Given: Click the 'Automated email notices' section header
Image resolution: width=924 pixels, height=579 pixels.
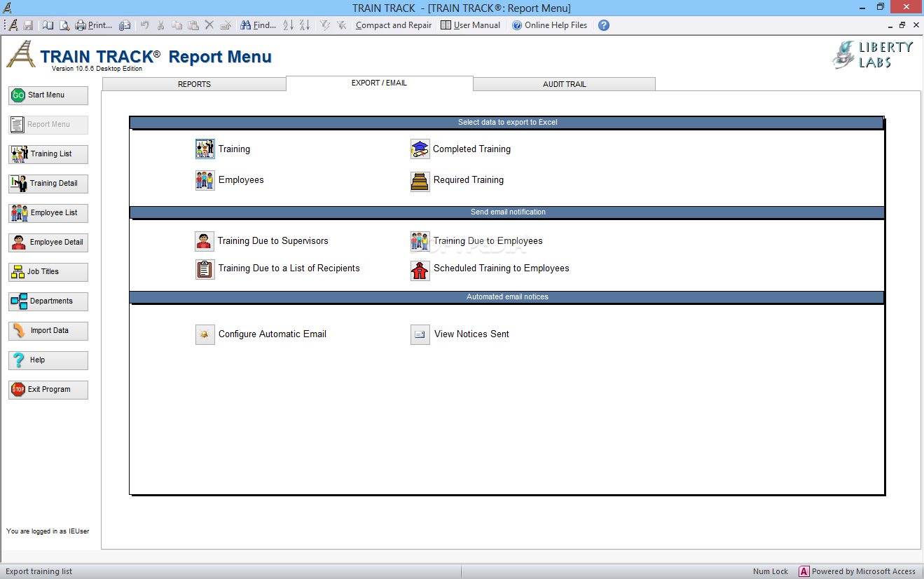Looking at the screenshot, I should click(x=507, y=297).
